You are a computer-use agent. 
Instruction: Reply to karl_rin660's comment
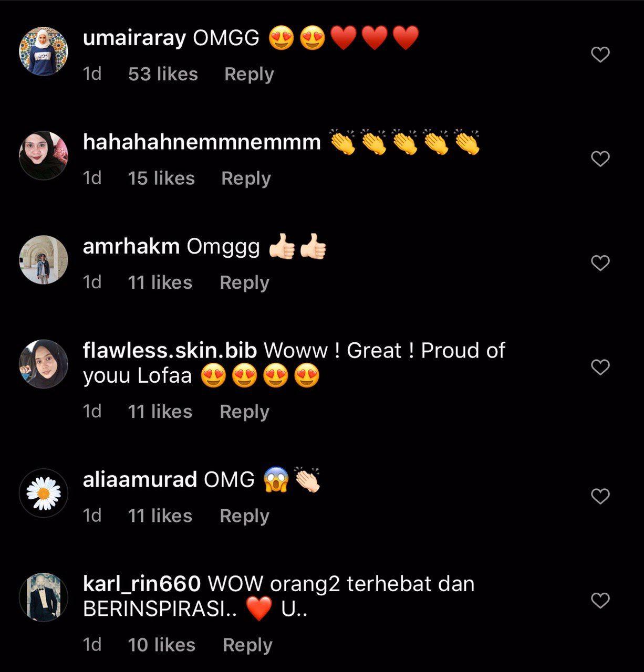click(x=247, y=645)
